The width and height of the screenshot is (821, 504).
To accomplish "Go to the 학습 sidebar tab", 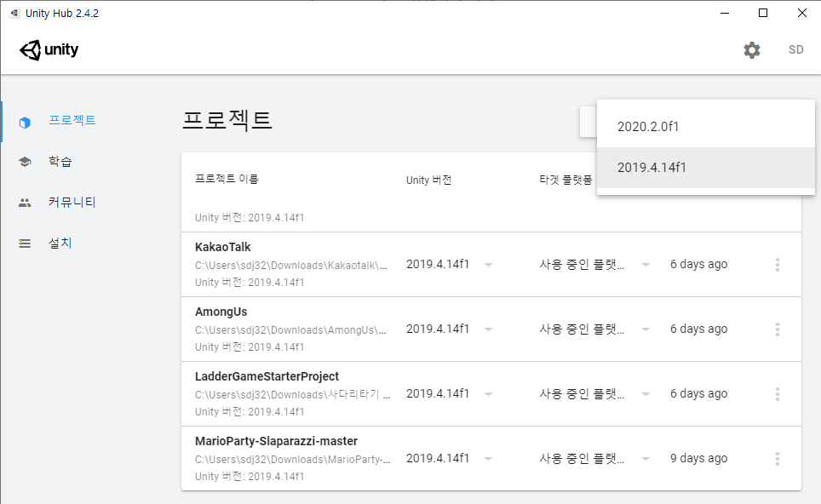I will (x=60, y=161).
